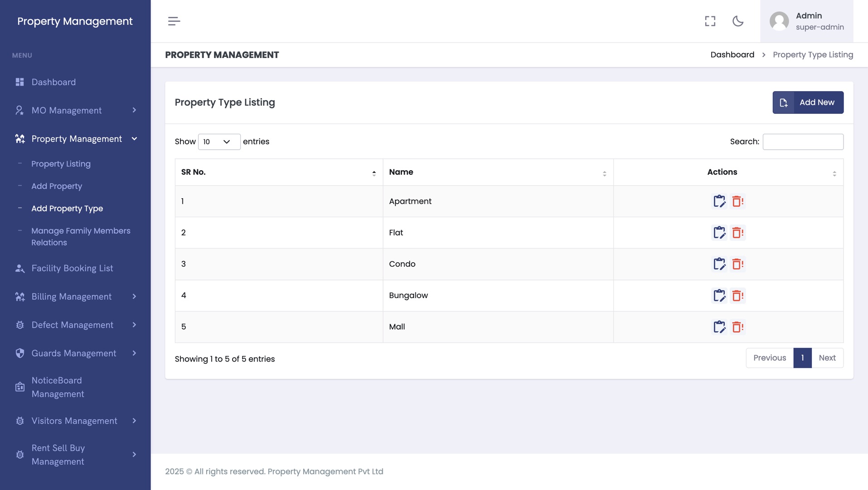Collapse sidebar with hamburger menu icon
The width and height of the screenshot is (868, 490).
[174, 21]
